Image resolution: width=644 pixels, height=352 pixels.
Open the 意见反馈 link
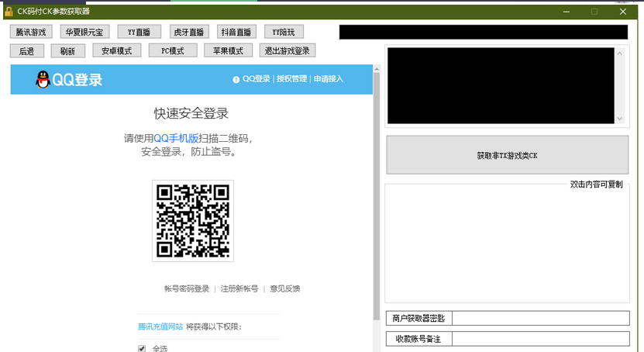(285, 288)
